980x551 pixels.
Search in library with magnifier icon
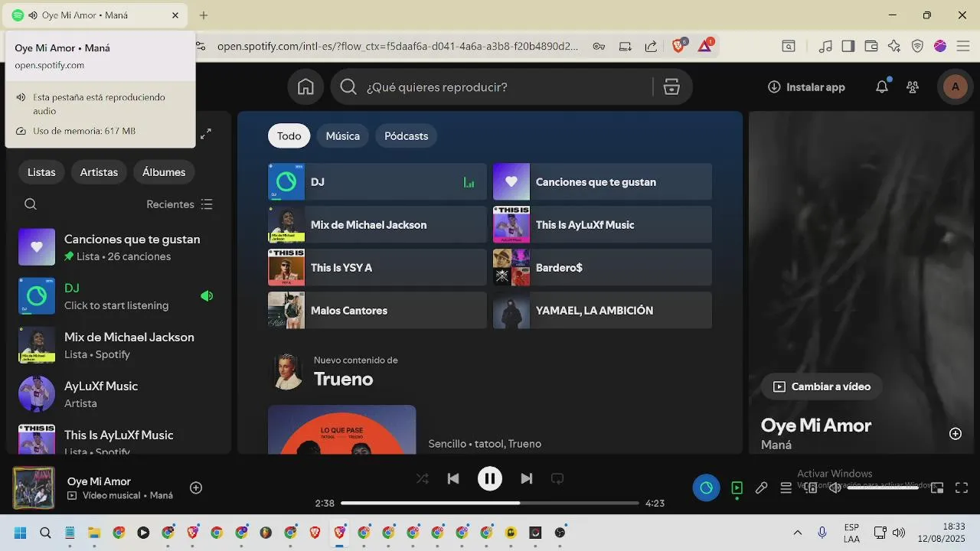[31, 204]
